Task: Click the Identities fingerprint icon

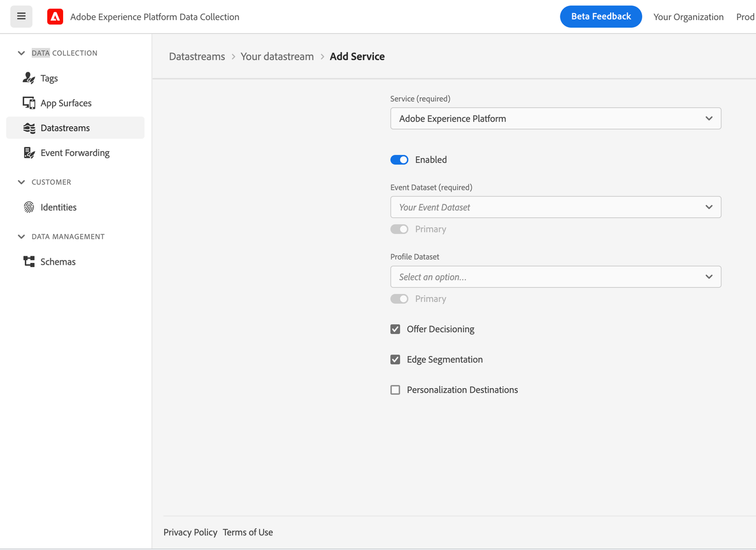Action: [x=29, y=207]
